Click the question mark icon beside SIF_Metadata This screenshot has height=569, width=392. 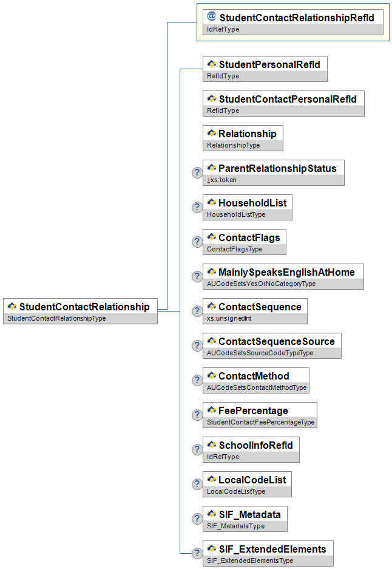point(197,519)
